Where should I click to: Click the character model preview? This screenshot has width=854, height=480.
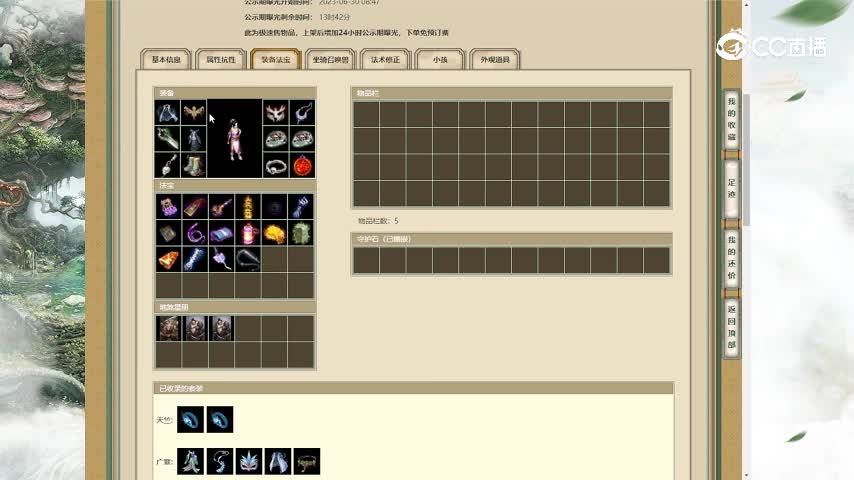pyautogui.click(x=235, y=139)
